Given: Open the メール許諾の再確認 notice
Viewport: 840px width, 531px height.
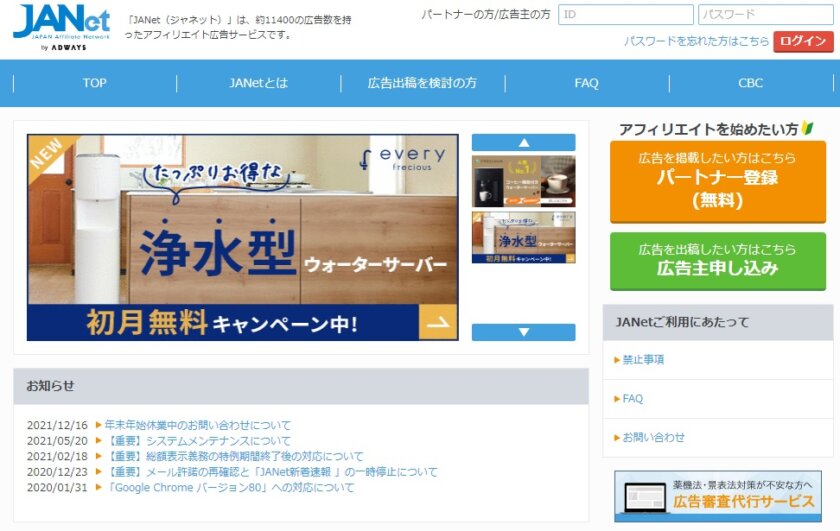Looking at the screenshot, I should click(271, 472).
